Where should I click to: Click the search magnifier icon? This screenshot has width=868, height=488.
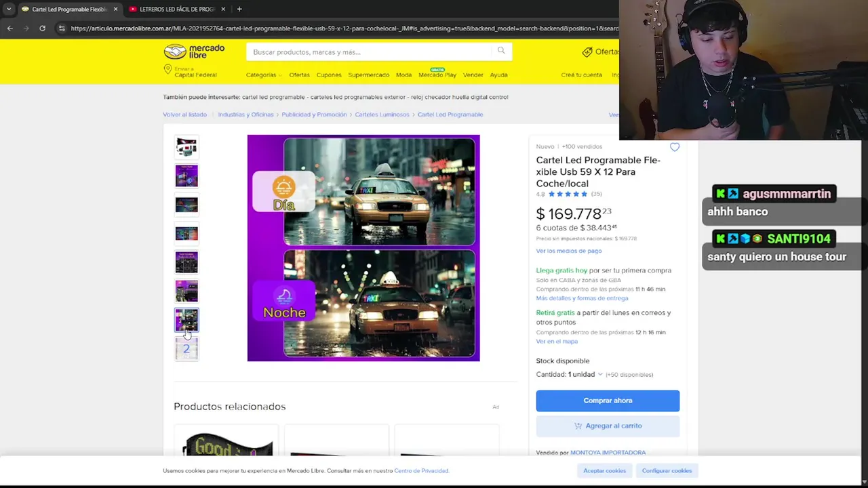point(501,51)
